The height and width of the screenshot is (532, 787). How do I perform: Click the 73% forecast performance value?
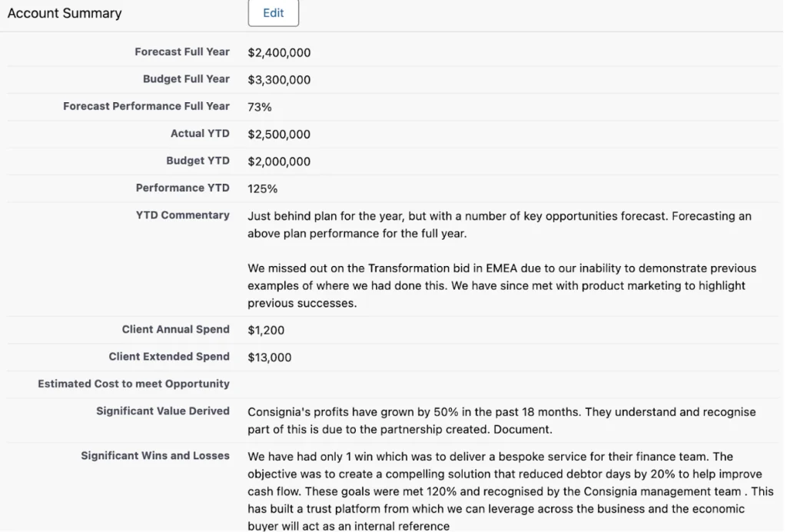260,108
